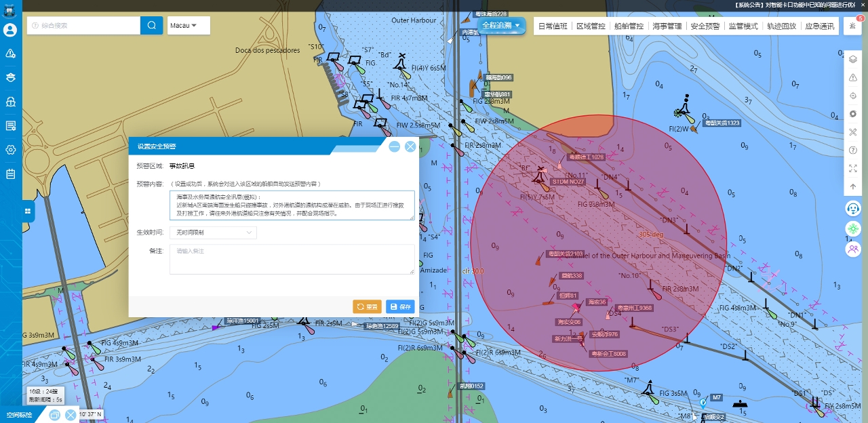
Task: Click the 备注 remarks text field
Action: 292,259
